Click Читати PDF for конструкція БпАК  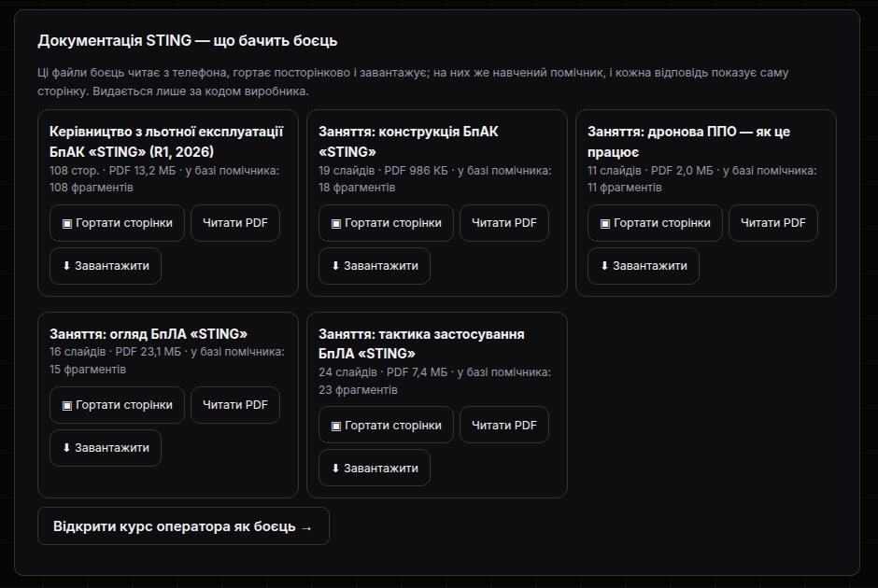pos(504,223)
